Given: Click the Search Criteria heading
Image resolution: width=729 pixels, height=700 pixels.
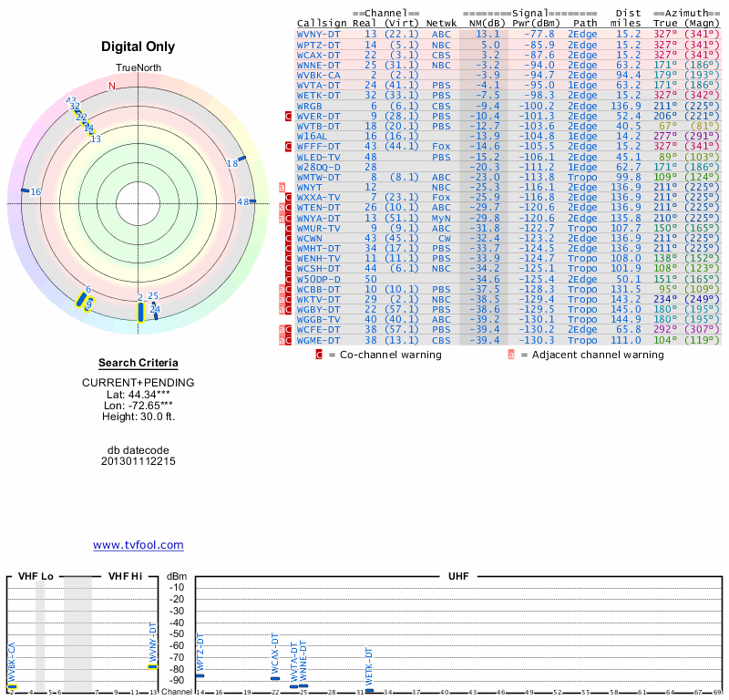Looking at the screenshot, I should click(x=138, y=364).
